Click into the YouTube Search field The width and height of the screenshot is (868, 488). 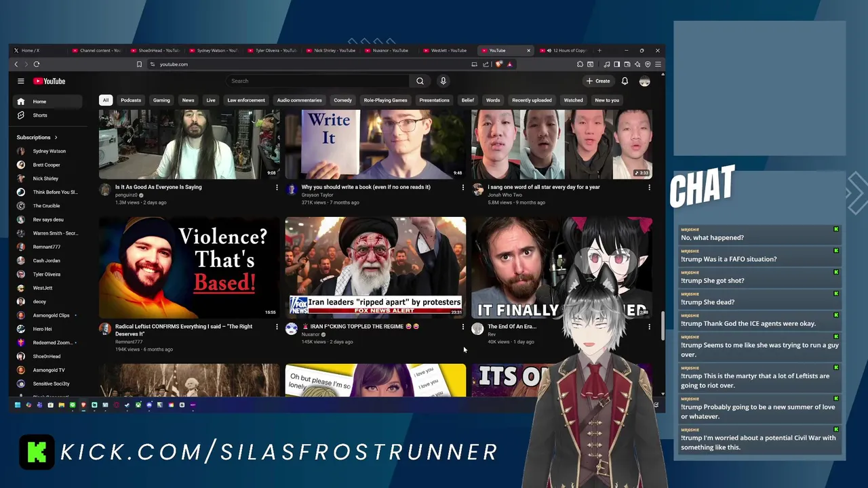tap(318, 81)
